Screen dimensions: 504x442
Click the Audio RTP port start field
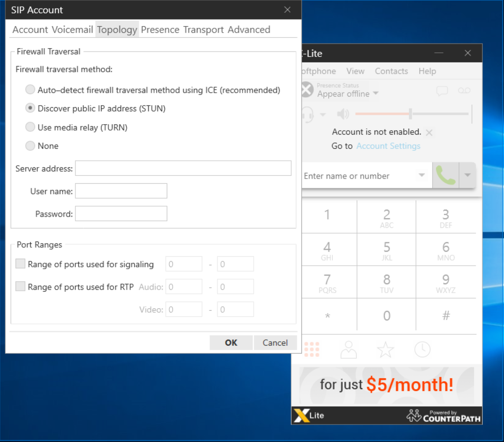(184, 286)
